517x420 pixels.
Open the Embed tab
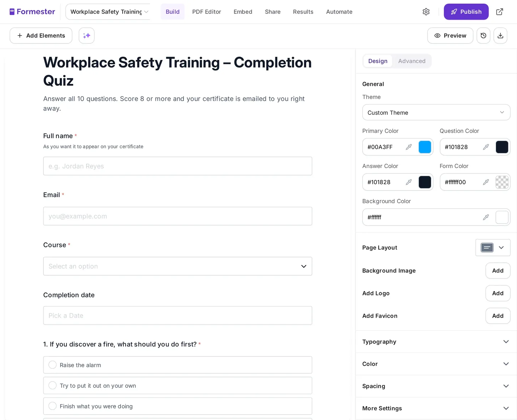[243, 12]
